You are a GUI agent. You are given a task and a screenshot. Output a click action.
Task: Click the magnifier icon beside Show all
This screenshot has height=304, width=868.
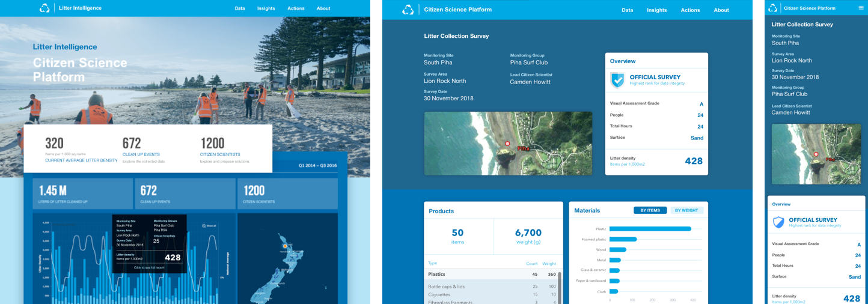point(204,226)
